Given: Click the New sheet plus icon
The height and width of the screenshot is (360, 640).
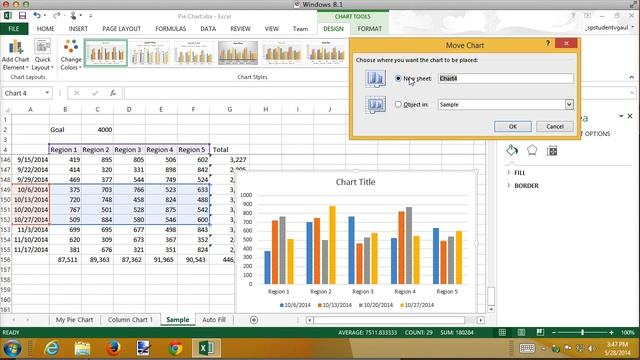Looking at the screenshot, I should [254, 320].
